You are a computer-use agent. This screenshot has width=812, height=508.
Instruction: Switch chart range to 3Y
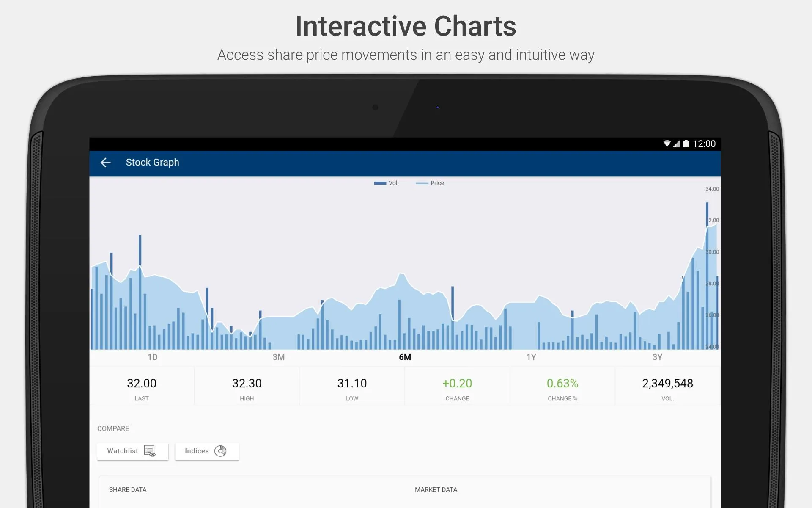pos(657,357)
